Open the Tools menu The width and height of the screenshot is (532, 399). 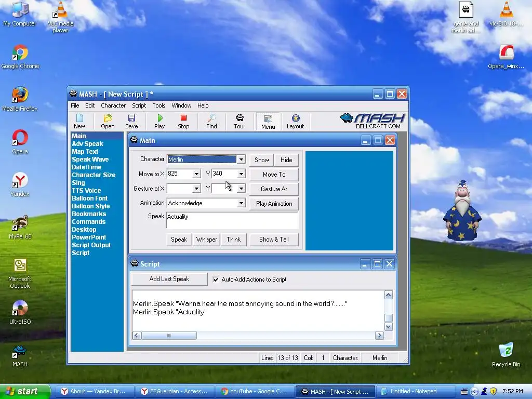click(159, 105)
